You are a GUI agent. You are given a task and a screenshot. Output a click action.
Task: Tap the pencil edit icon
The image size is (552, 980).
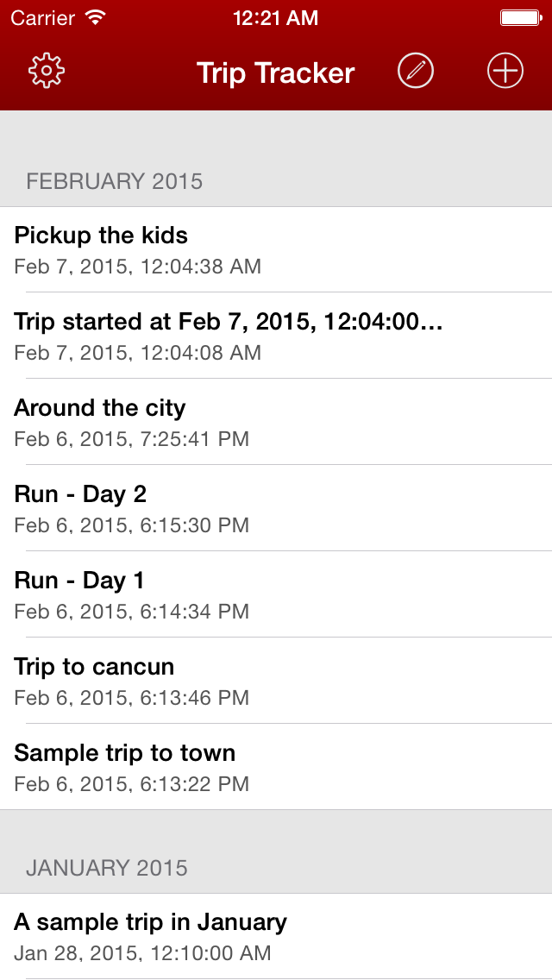pyautogui.click(x=416, y=71)
